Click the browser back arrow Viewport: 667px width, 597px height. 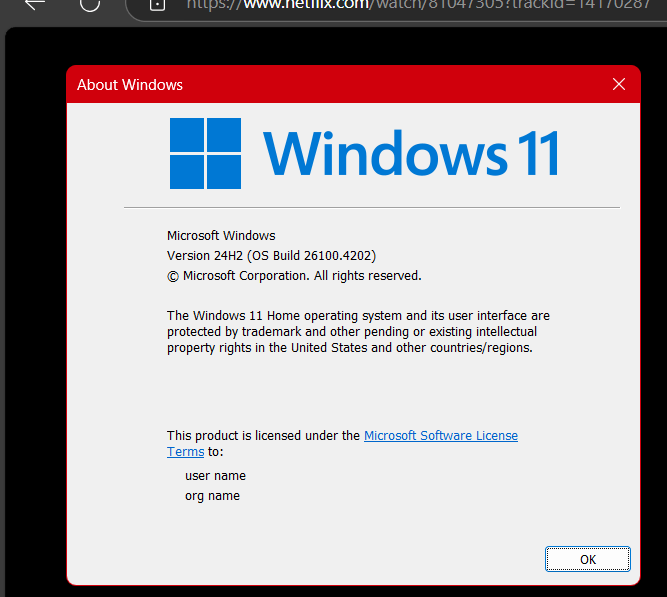pyautogui.click(x=35, y=4)
